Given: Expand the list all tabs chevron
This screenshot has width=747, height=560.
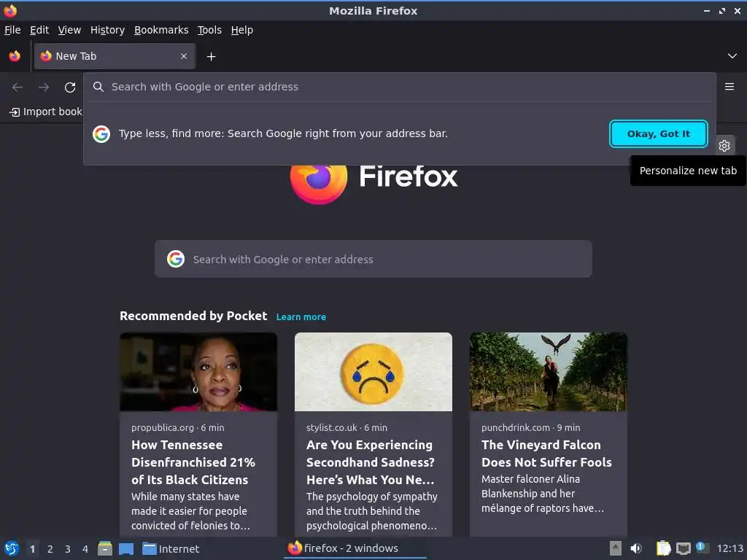Looking at the screenshot, I should pos(732,56).
